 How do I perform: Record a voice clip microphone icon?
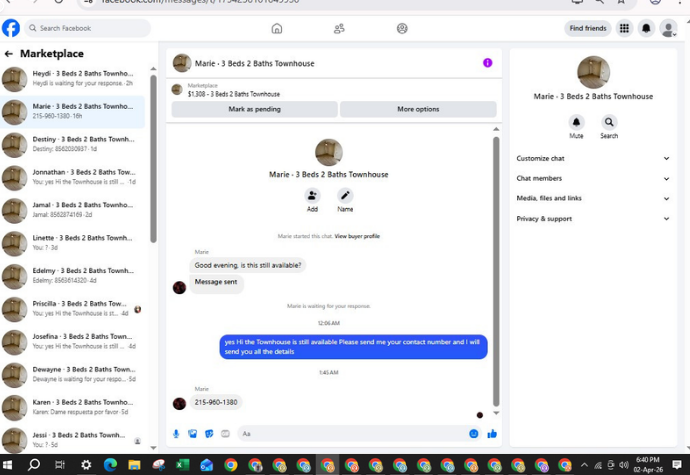[x=176, y=434]
